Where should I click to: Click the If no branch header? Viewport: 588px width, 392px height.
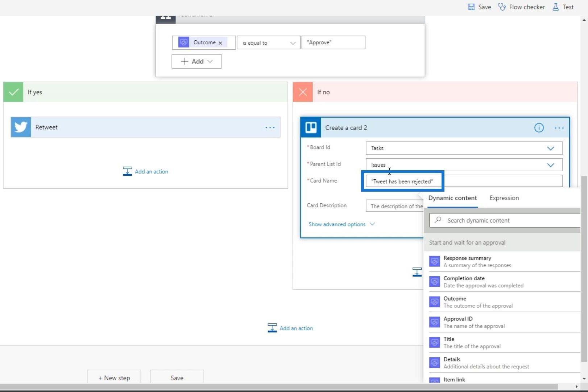tap(435, 92)
